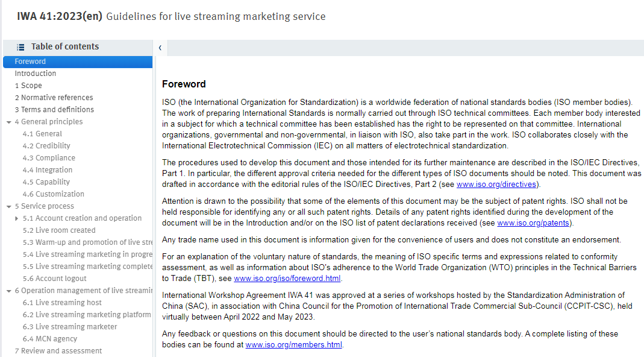
Task: Follow the www.iso.org/iso/foreword.html link
Action: click(x=287, y=279)
